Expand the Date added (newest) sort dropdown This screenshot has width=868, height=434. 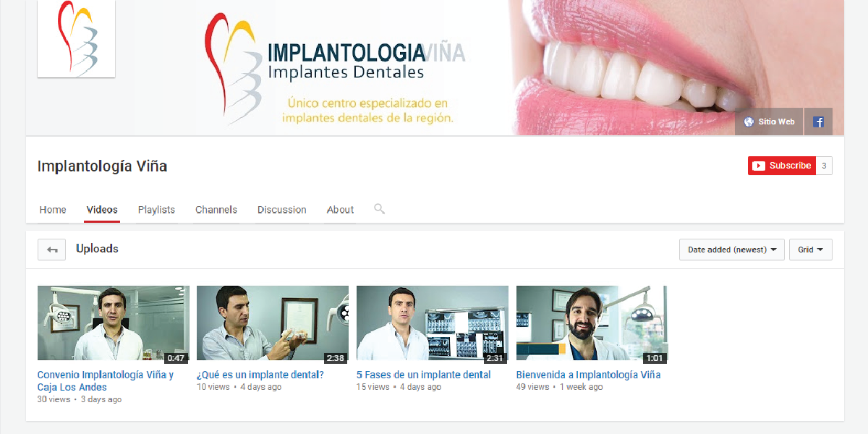(732, 250)
